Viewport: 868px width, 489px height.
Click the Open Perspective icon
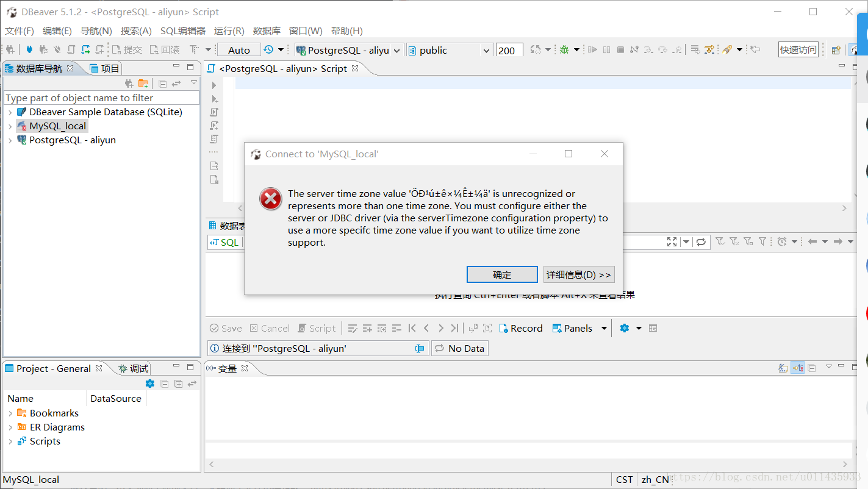pos(836,50)
